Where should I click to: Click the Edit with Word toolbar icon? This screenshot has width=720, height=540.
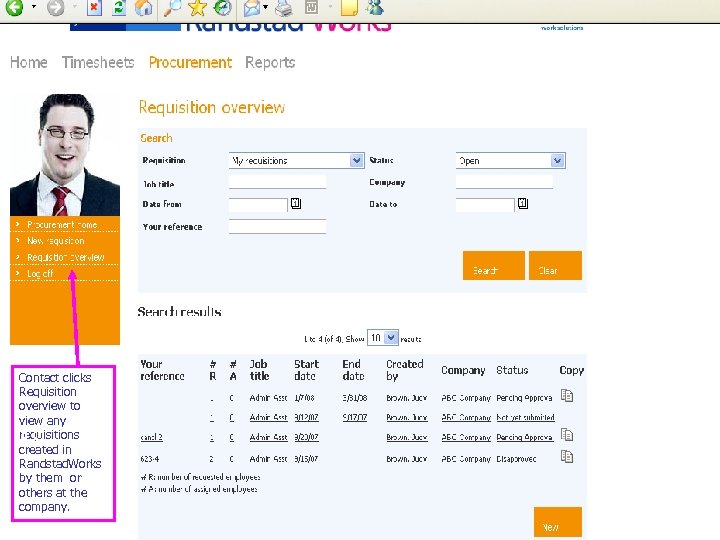point(312,6)
